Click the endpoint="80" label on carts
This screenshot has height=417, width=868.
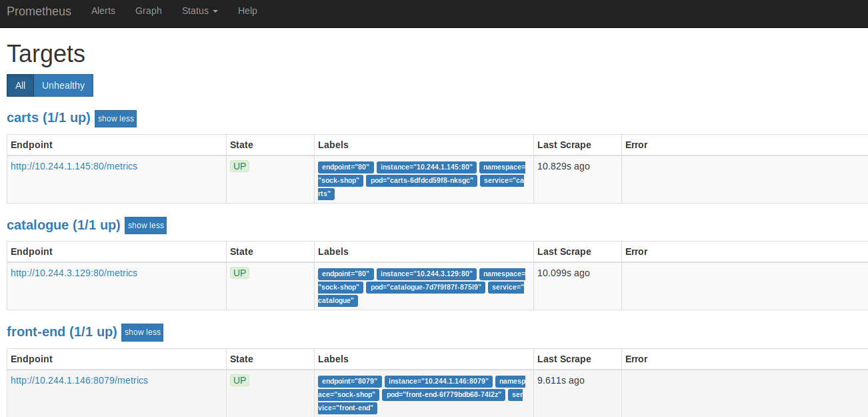pyautogui.click(x=345, y=167)
